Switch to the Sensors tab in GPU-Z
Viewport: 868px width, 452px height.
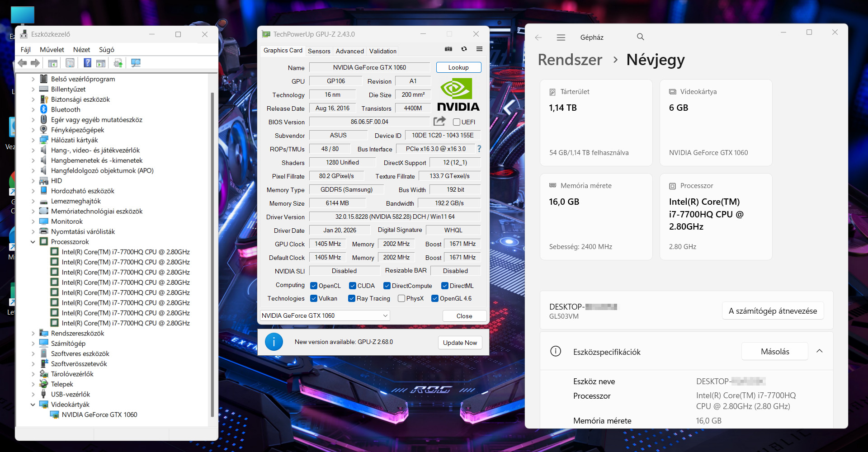(319, 51)
